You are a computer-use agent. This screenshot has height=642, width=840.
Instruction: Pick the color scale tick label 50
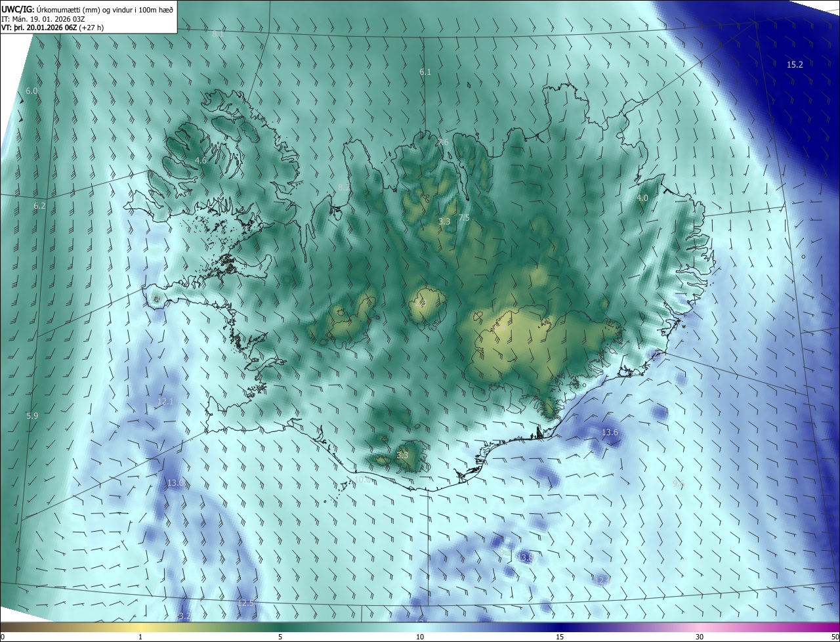click(834, 637)
